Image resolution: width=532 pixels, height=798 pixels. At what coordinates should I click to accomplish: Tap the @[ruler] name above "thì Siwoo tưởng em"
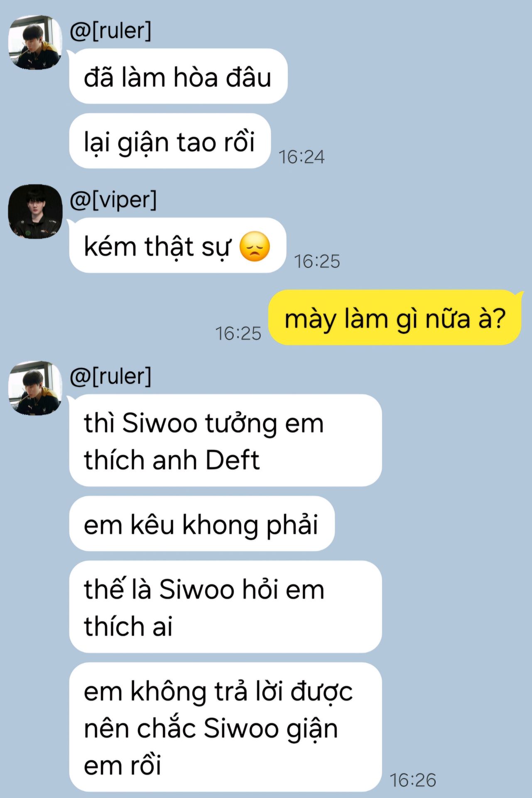(110, 376)
